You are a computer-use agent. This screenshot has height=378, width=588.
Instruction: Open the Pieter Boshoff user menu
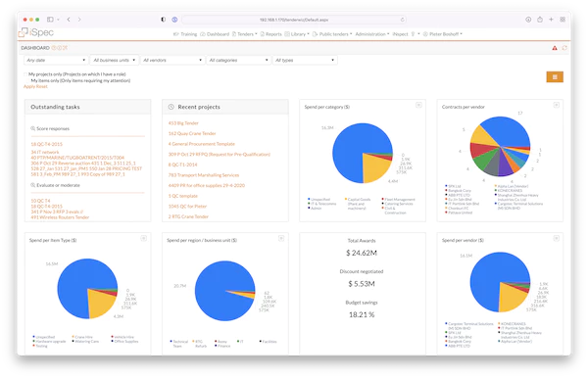tap(443, 34)
